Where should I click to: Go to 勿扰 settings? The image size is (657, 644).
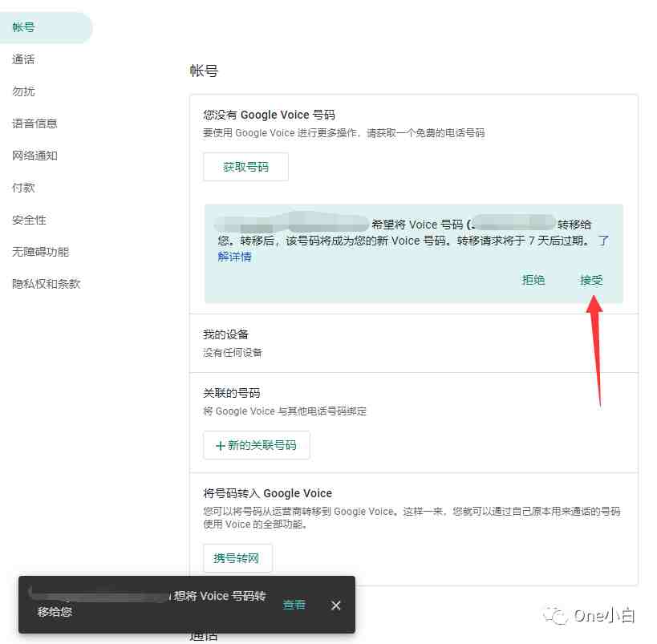(x=24, y=91)
